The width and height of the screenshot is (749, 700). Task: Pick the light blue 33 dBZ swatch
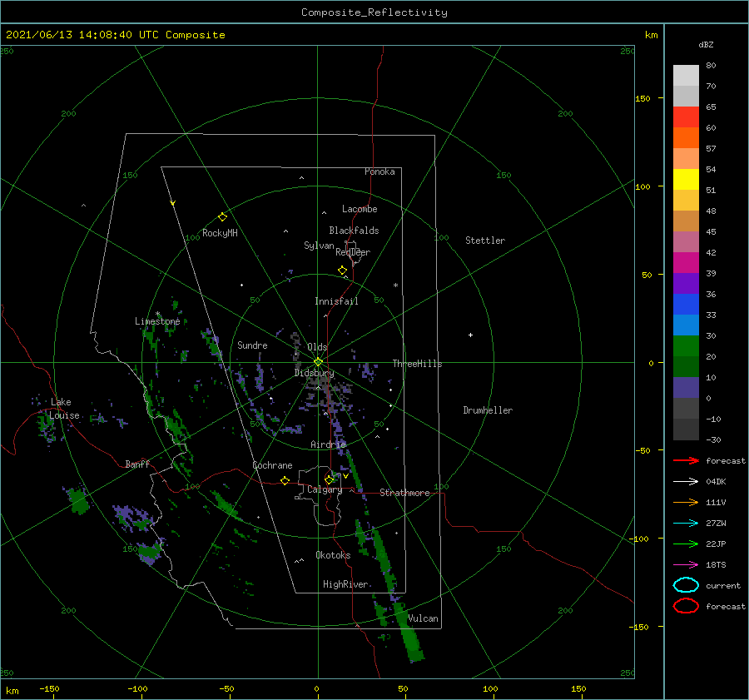click(x=686, y=325)
